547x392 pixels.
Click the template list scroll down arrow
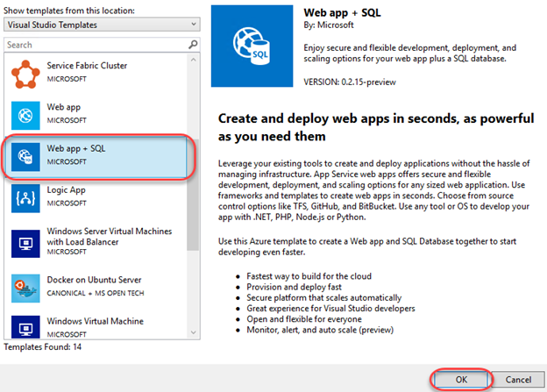coord(193,332)
